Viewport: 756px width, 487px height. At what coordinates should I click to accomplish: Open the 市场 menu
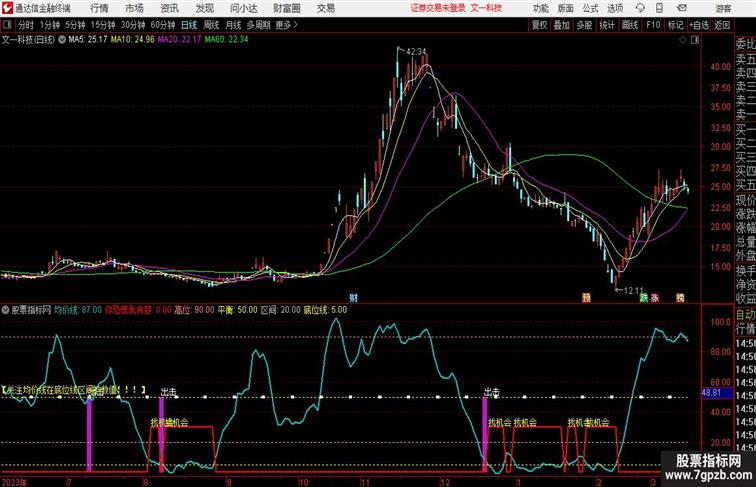coord(134,8)
